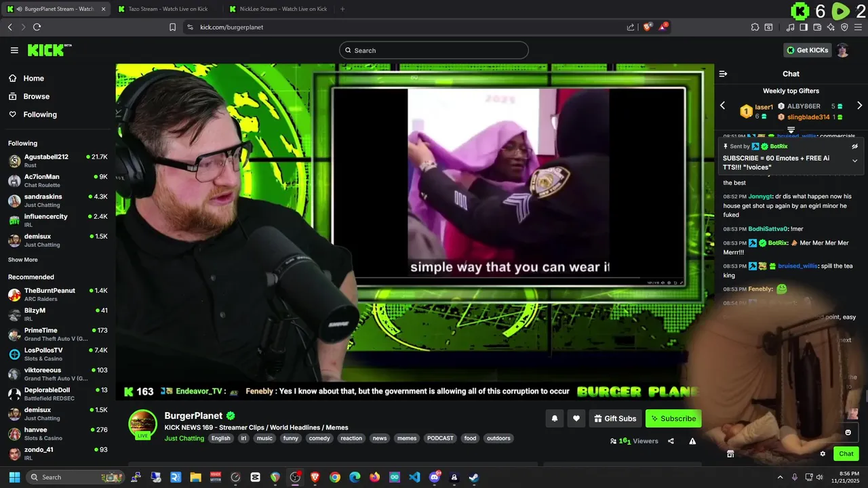
Task: Select the outdoors tag
Action: click(498, 439)
